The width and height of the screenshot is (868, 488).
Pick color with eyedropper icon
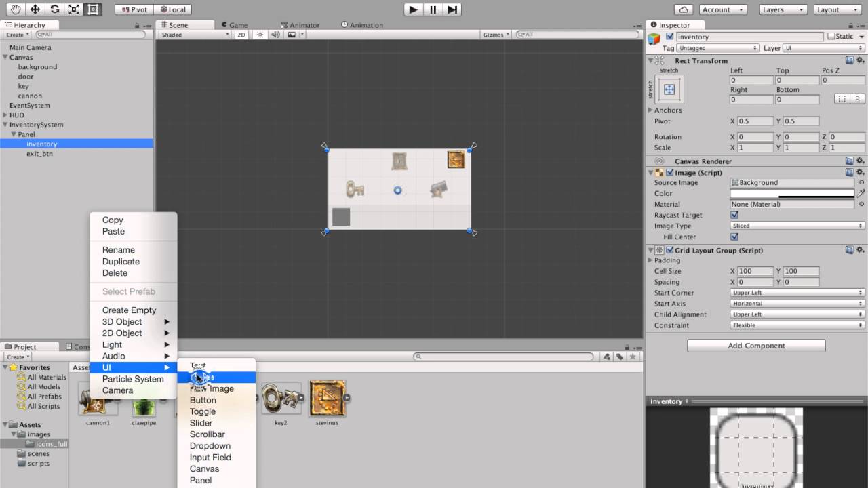pos(861,193)
